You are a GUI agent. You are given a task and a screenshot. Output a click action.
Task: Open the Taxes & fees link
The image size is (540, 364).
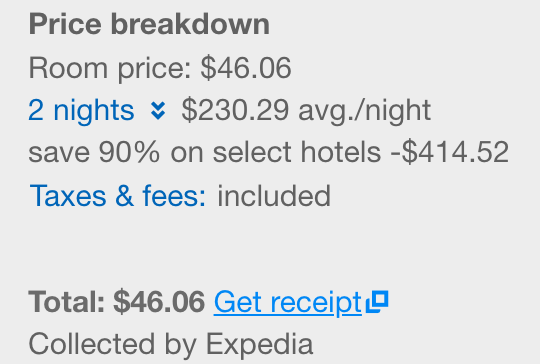point(118,196)
